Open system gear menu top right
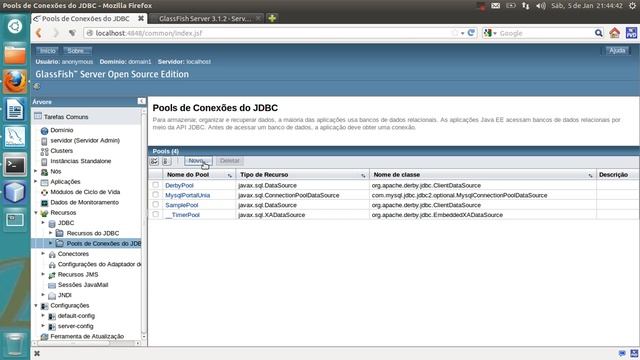The height and width of the screenshot is (360, 640). pyautogui.click(x=632, y=6)
